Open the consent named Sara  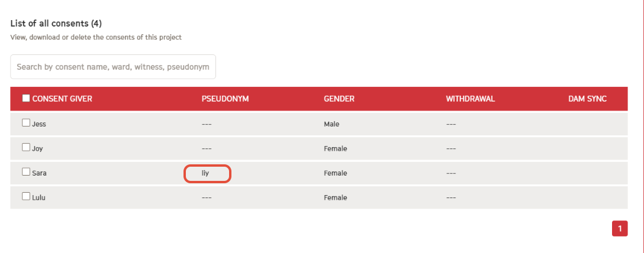click(40, 173)
